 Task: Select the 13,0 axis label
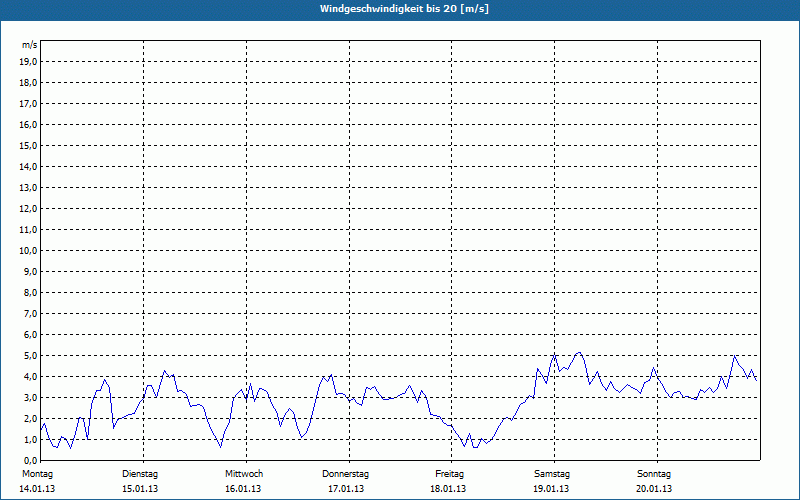coord(28,188)
